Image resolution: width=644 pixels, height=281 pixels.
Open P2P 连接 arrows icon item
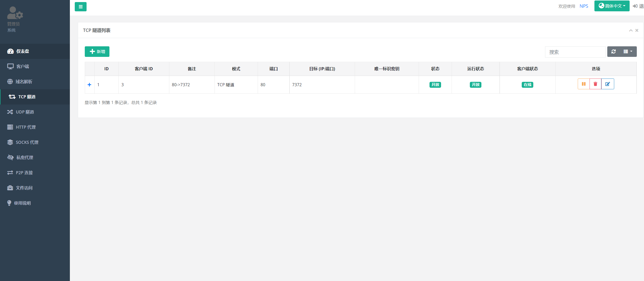(24, 173)
